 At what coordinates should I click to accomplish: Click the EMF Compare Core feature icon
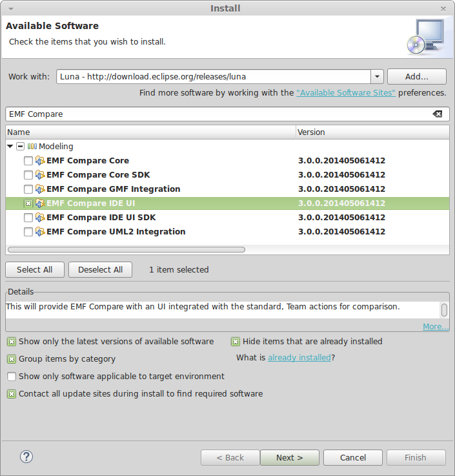[40, 161]
